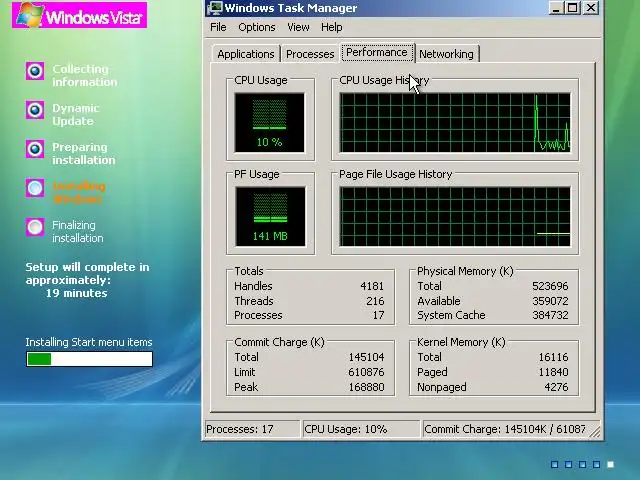640x480 pixels.
Task: Switch to the Processes tab
Action: pos(310,54)
